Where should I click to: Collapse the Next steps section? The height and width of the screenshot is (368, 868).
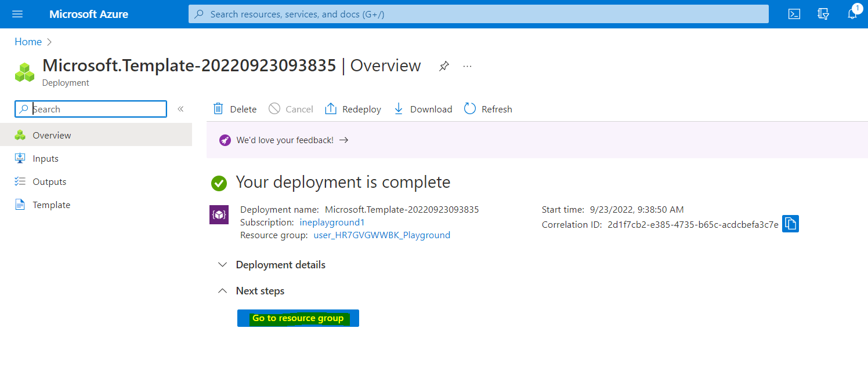(x=252, y=291)
